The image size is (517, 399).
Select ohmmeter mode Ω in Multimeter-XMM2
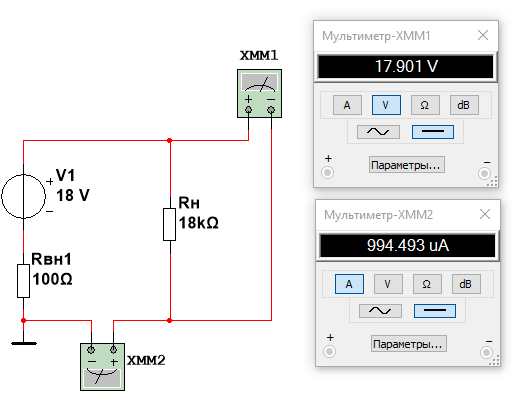427,284
